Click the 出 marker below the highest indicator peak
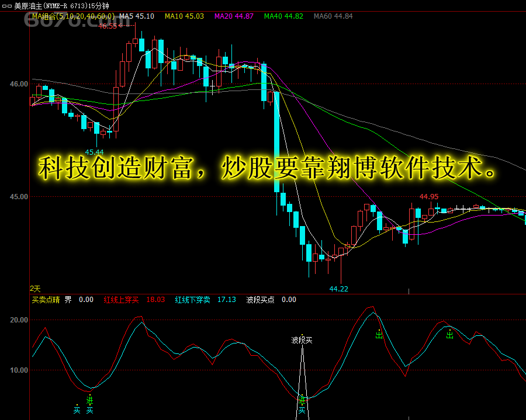The width and height of the screenshot is (526, 420). pos(379,335)
